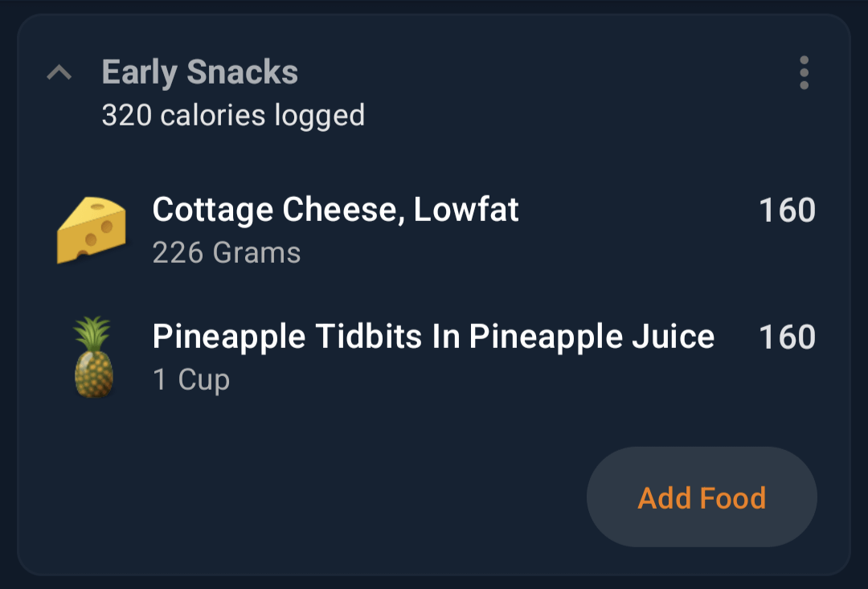Screen dimensions: 868x589
Task: Click Pineapple Tidbits' 160 calorie value
Action: pyautogui.click(x=787, y=337)
